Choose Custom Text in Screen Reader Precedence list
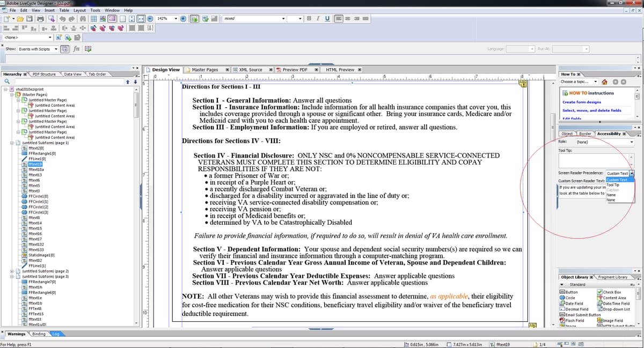 tap(616, 179)
